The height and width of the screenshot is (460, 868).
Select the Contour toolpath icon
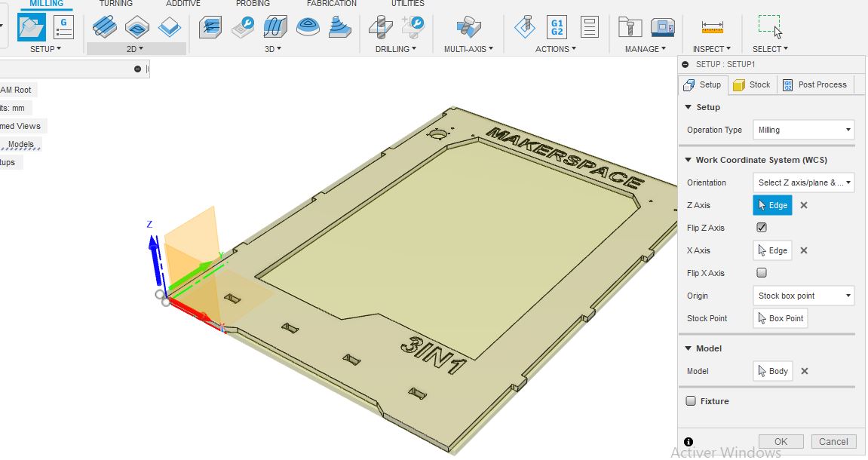click(x=308, y=26)
